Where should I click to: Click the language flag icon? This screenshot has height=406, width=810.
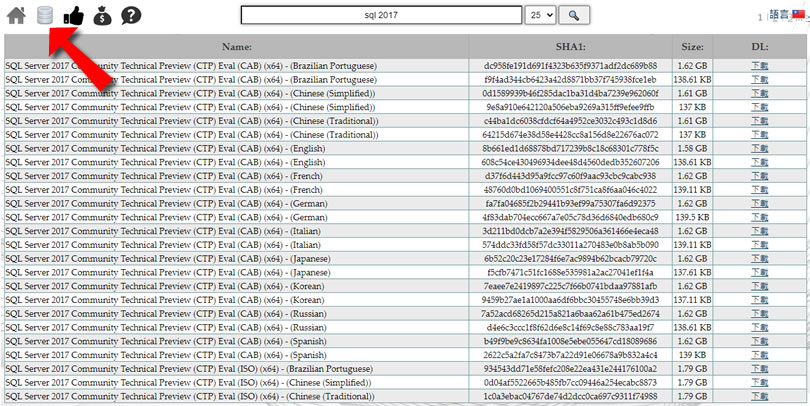coord(799,14)
